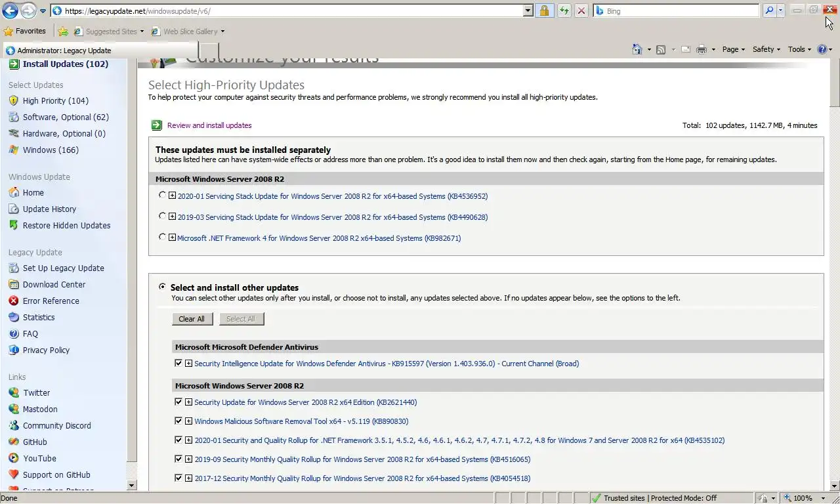Click the RSS feeds icon

coord(661,49)
